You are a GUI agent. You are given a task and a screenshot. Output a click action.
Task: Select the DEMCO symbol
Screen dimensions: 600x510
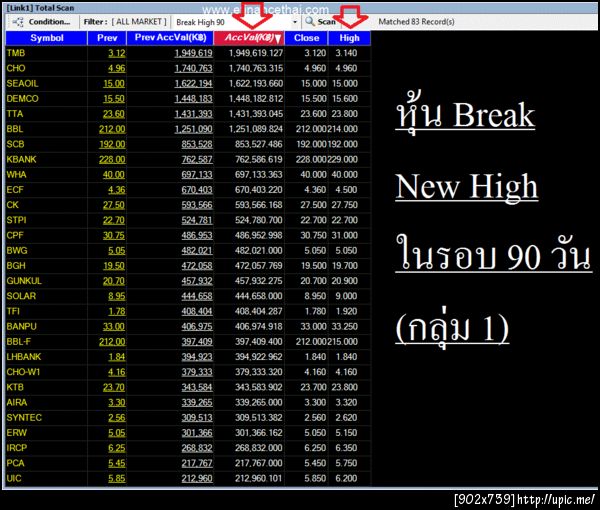click(22, 98)
